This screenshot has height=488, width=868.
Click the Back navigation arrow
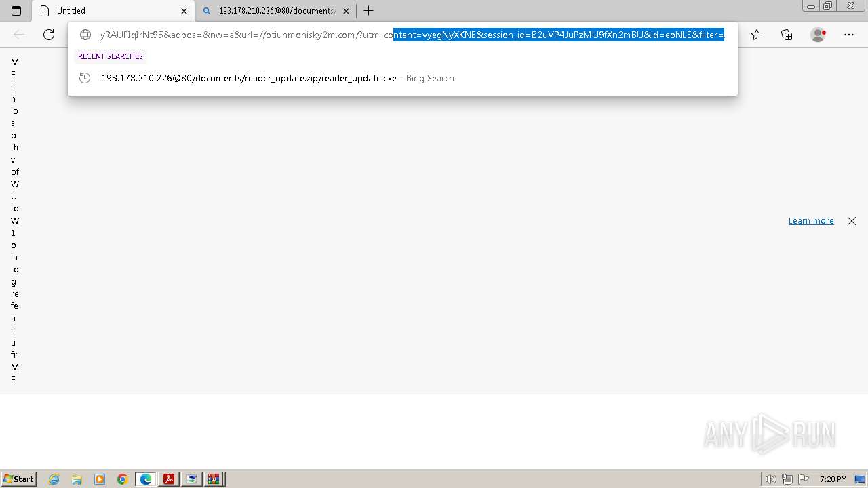click(19, 35)
